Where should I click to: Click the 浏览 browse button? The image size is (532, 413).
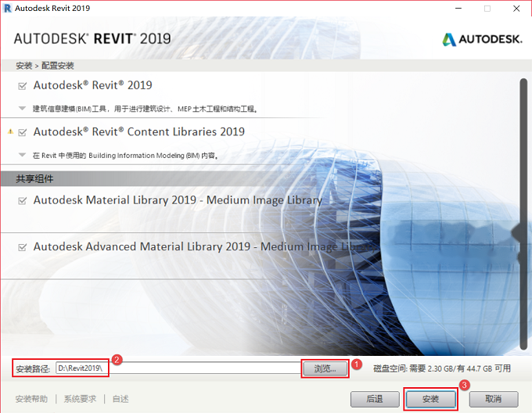(325, 368)
